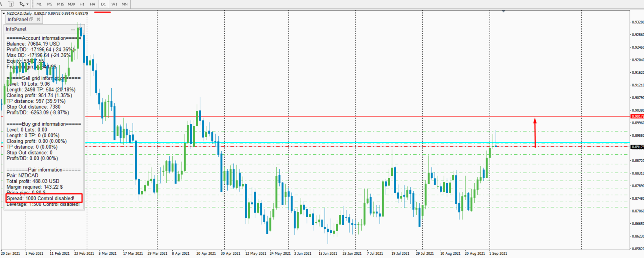The width and height of the screenshot is (644, 258).
Task: Click the 20 Jan 2021 date label
Action: 11,253
